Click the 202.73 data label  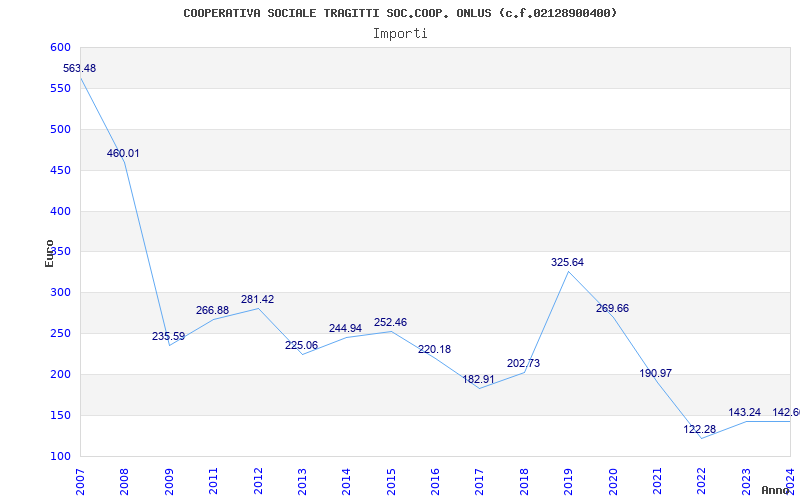pos(523,364)
